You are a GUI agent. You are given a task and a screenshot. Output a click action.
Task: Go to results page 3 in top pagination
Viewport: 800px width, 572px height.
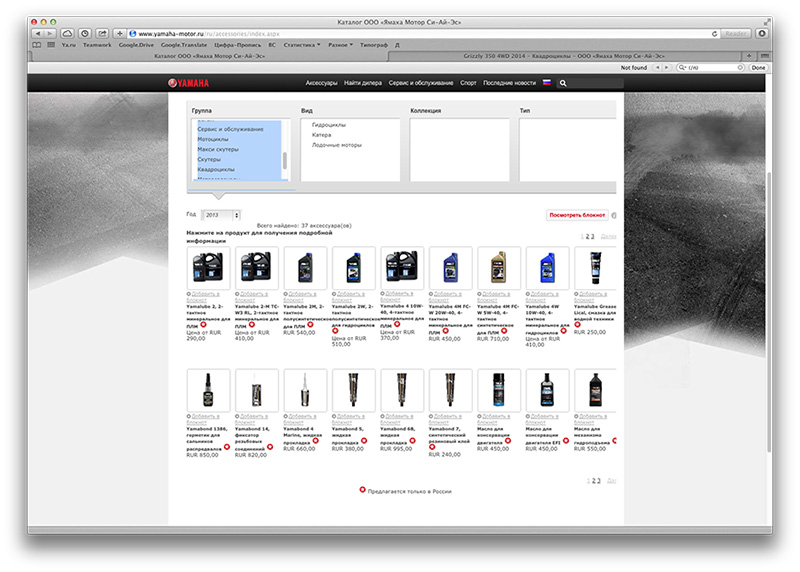(593, 237)
